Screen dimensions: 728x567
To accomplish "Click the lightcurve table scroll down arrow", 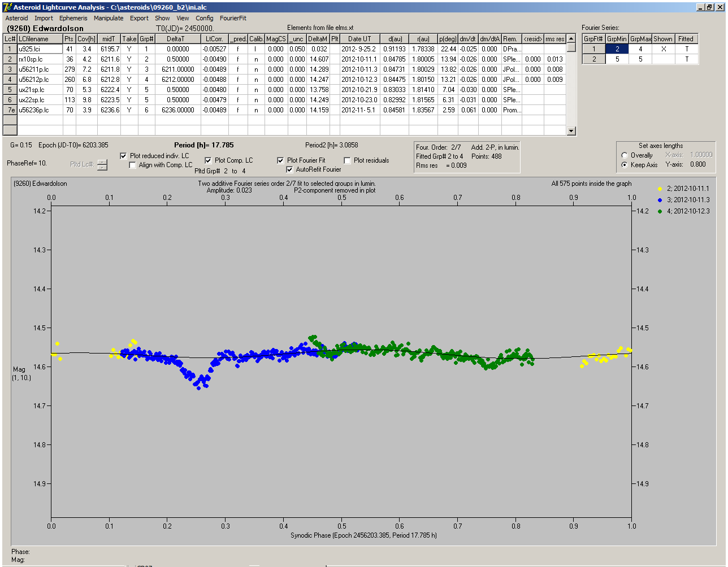I will 571,131.
